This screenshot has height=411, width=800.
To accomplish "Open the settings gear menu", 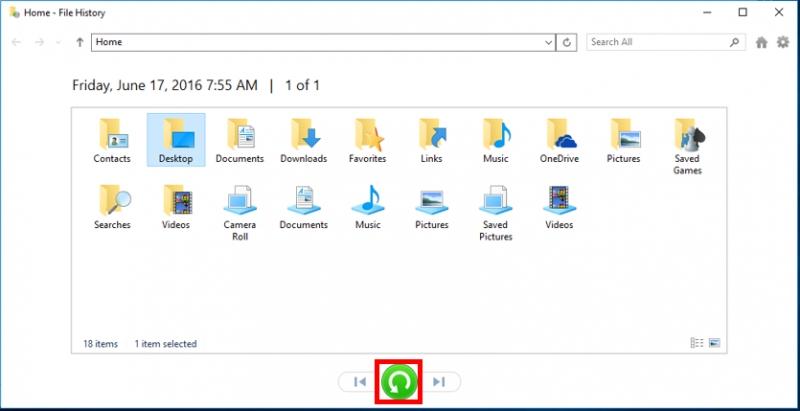I will coord(783,42).
